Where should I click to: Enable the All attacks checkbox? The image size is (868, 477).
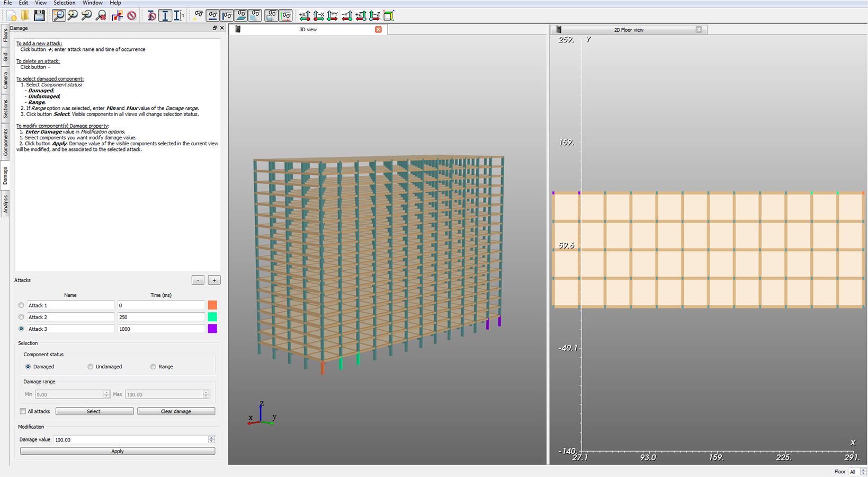(x=23, y=411)
